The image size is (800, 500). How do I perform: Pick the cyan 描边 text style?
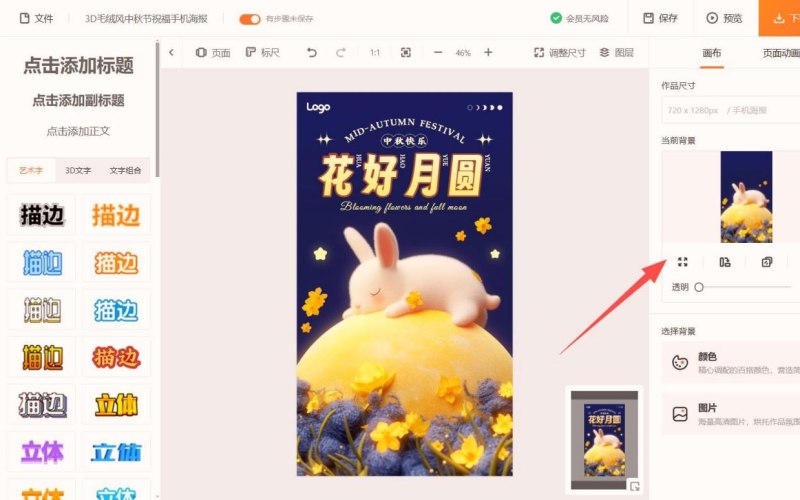pos(116,310)
